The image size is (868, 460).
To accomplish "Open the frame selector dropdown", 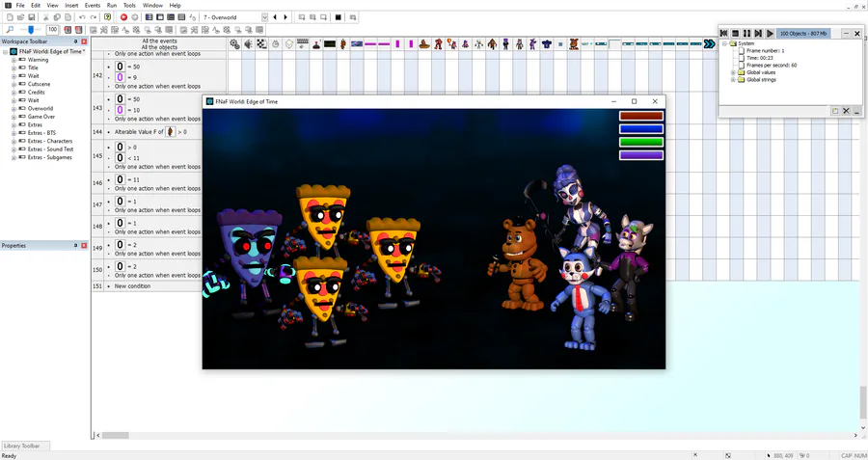I will pyautogui.click(x=264, y=17).
